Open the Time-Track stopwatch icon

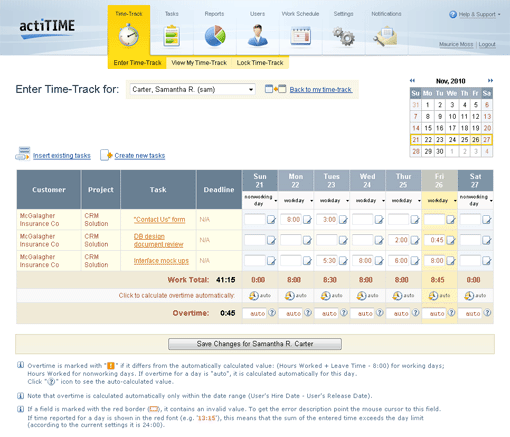tap(129, 35)
